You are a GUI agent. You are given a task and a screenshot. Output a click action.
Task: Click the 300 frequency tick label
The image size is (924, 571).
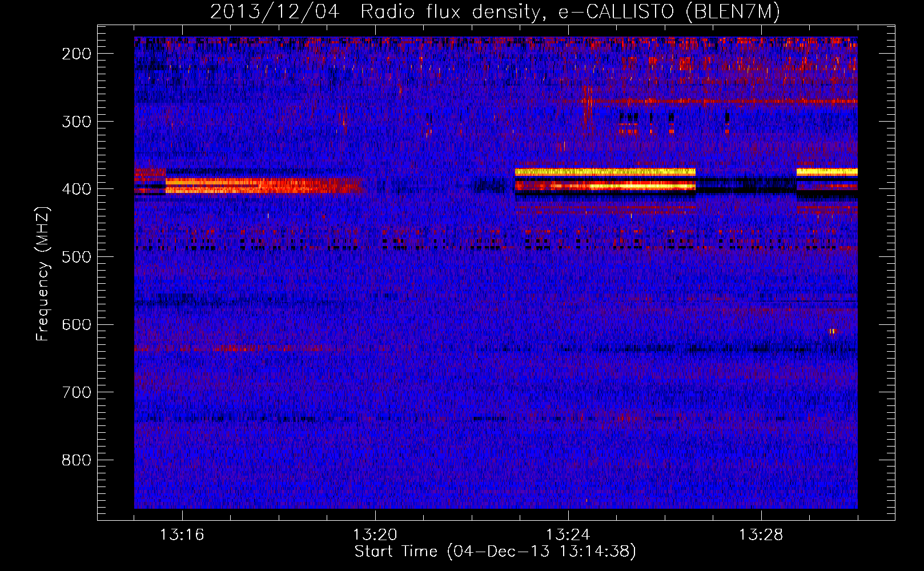click(77, 122)
